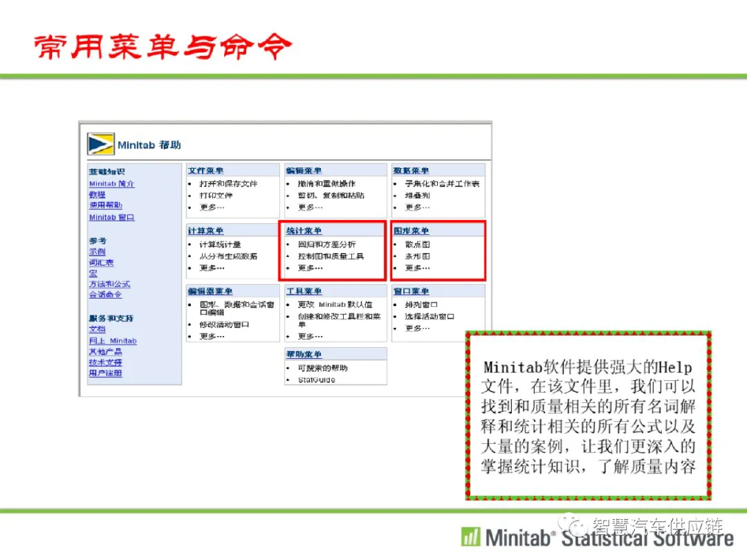Select 打印文件 under 文件菜单

pos(216,196)
